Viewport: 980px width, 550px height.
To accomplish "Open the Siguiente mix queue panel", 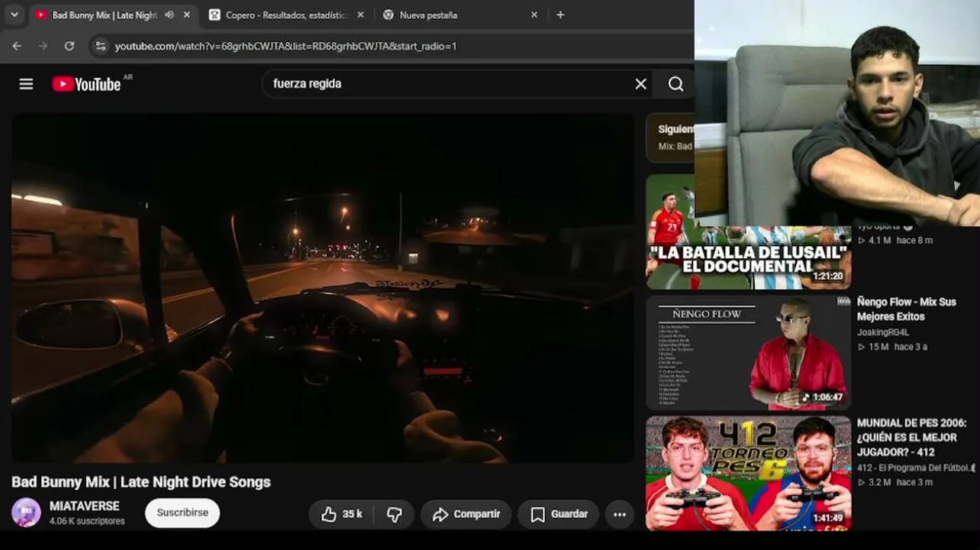I will (670, 137).
